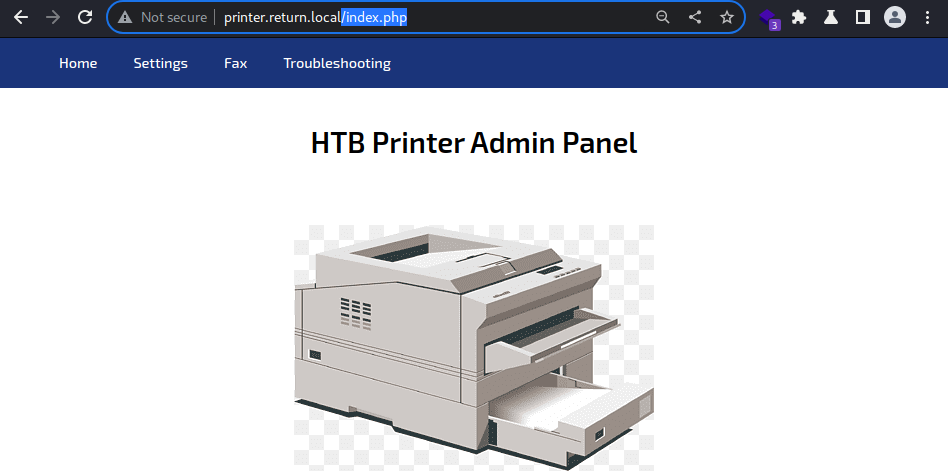This screenshot has height=475, width=948.
Task: Click the printer image
Action: (x=474, y=347)
